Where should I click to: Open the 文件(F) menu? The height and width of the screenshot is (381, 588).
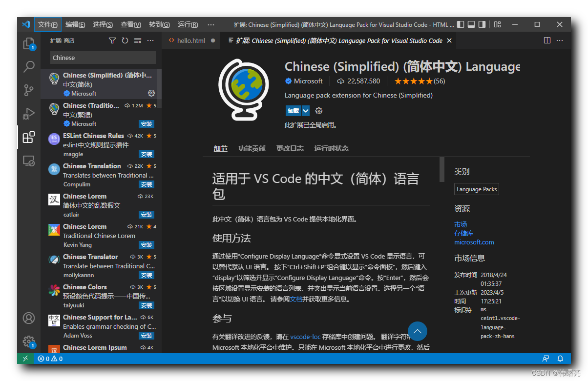click(x=48, y=24)
